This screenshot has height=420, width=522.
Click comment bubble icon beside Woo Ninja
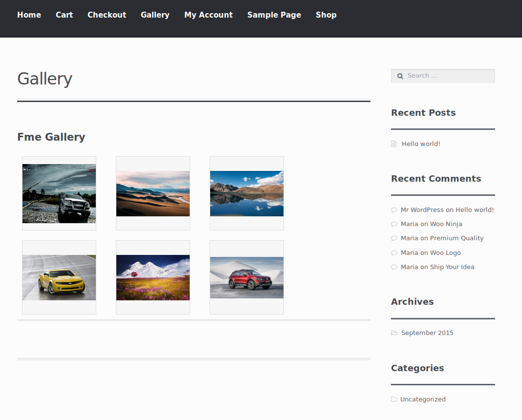coord(394,225)
